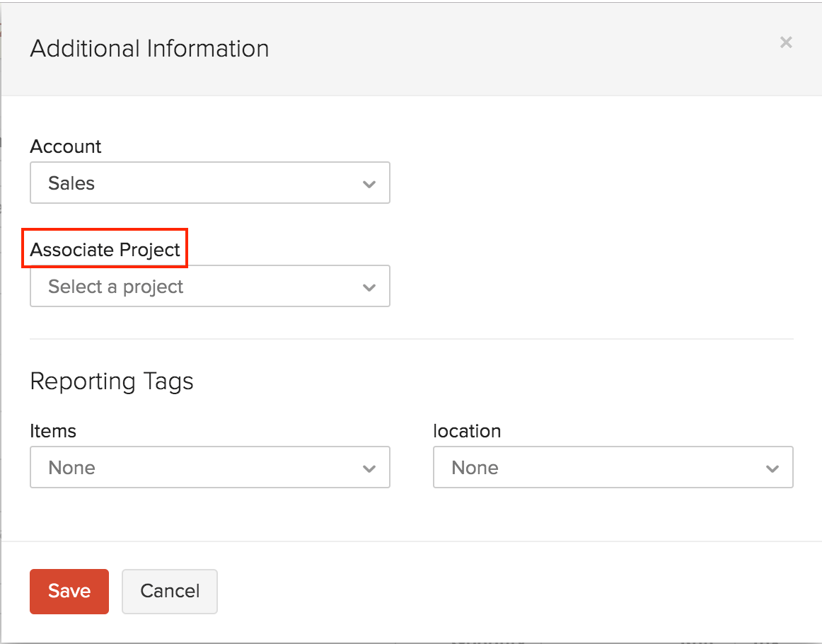Click the Reporting Tags section heading
Image resolution: width=822 pixels, height=644 pixels.
(112, 381)
